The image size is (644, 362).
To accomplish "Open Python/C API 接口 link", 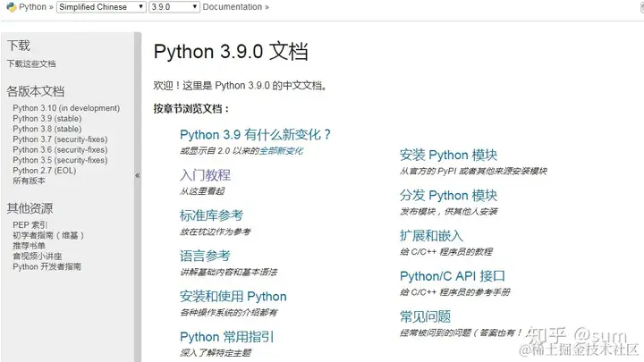I will (x=453, y=276).
